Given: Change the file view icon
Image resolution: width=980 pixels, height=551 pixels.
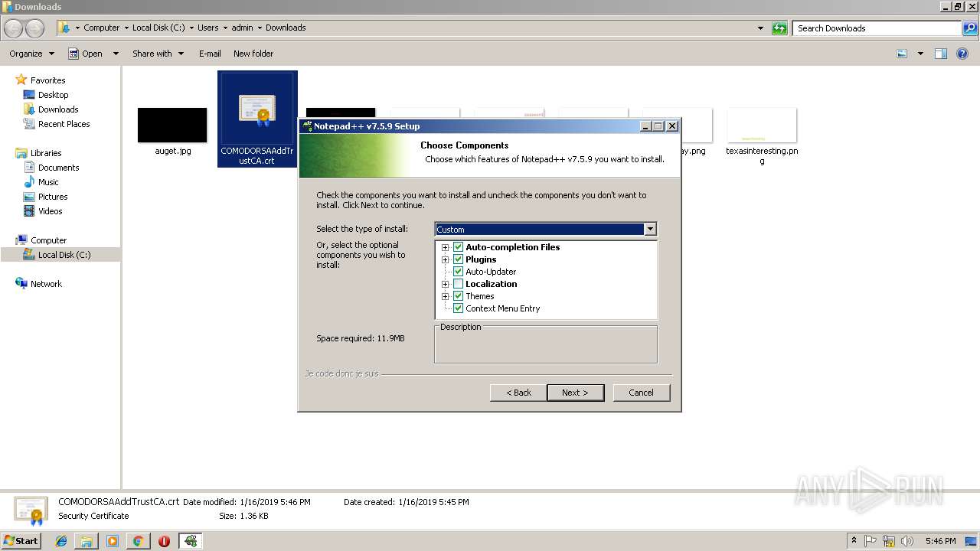Looking at the screenshot, I should (902, 54).
